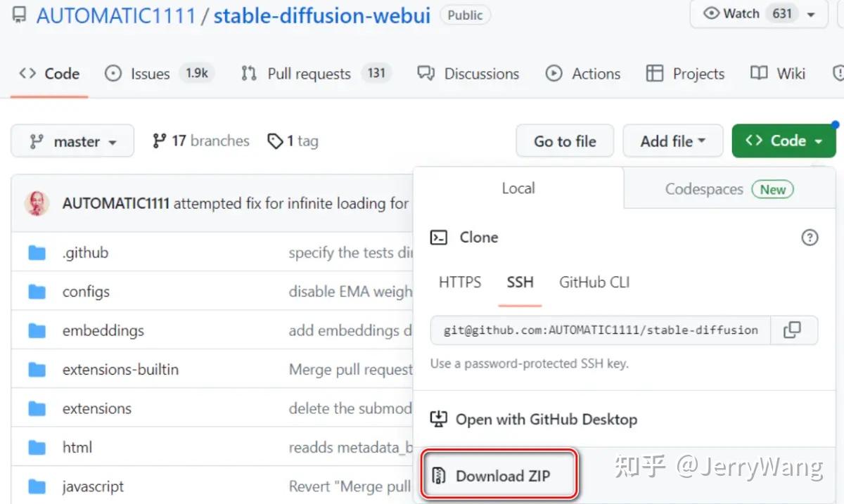Select the SSH clone option
Image resolution: width=844 pixels, height=504 pixels.
(520, 283)
